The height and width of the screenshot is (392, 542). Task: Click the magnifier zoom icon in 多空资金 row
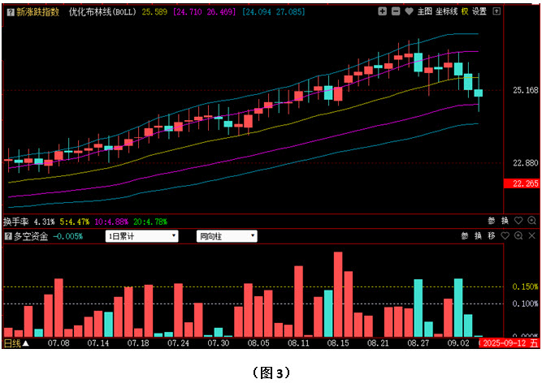coord(518,236)
